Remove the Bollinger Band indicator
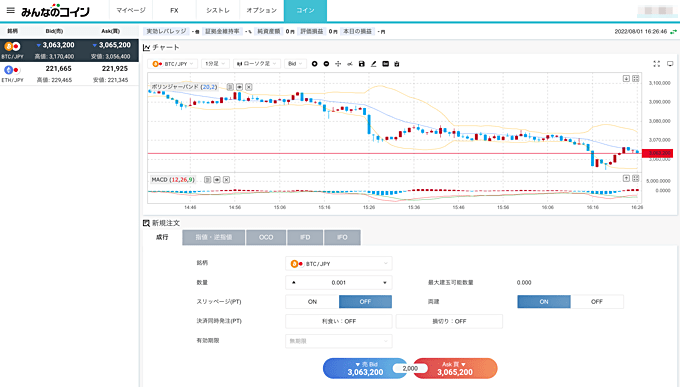Screen dimensions: 680x387 tap(249, 87)
